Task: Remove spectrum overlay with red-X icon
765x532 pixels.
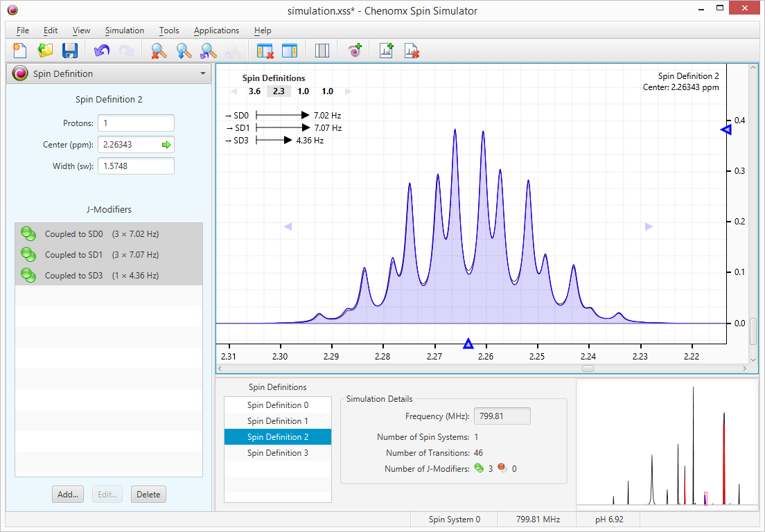Action: [412, 51]
